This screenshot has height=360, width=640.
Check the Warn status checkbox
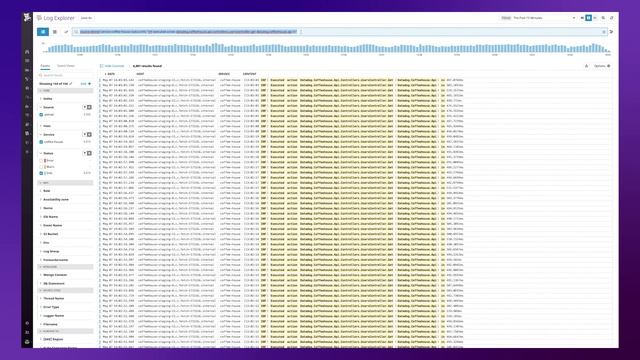pyautogui.click(x=41, y=167)
